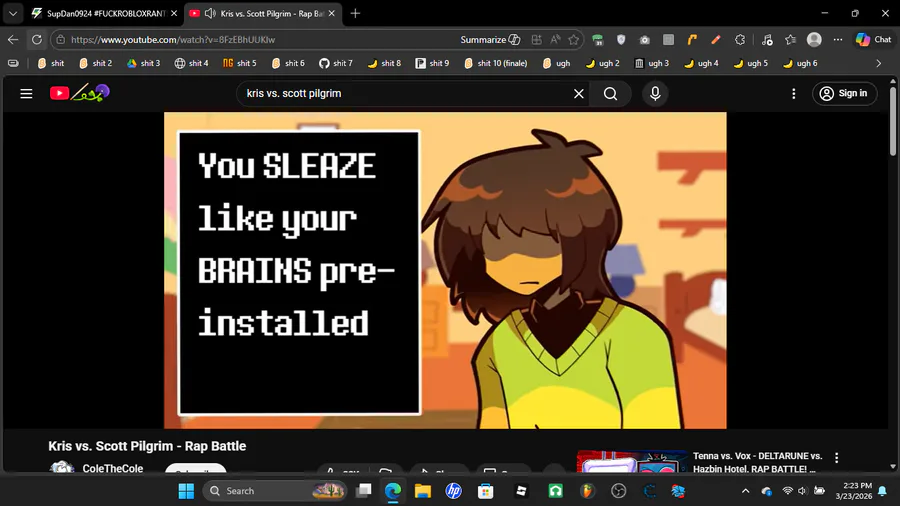Click the video player to pause
Screen dimensions: 900x506
pyautogui.click(x=445, y=270)
